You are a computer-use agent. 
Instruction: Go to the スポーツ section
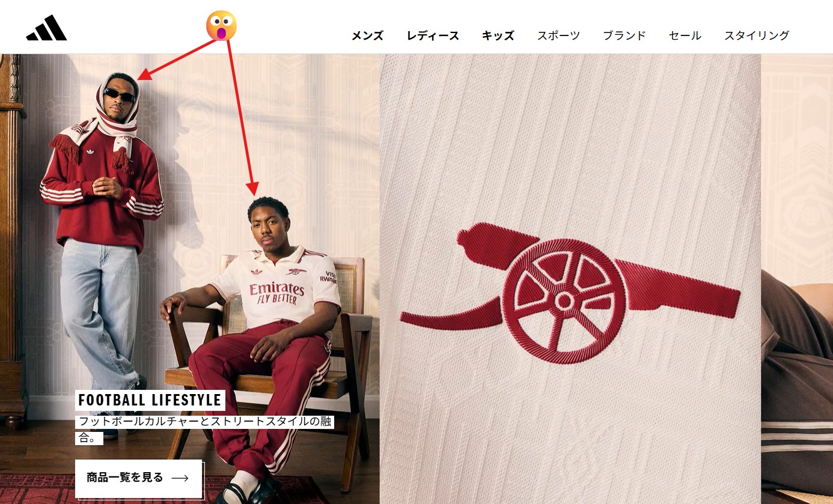pyautogui.click(x=559, y=35)
